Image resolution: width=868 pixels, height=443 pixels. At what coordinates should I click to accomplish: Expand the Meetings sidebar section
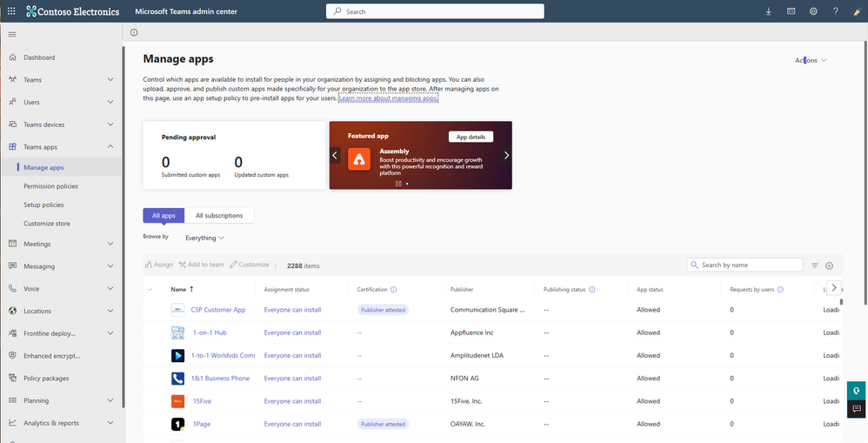110,244
